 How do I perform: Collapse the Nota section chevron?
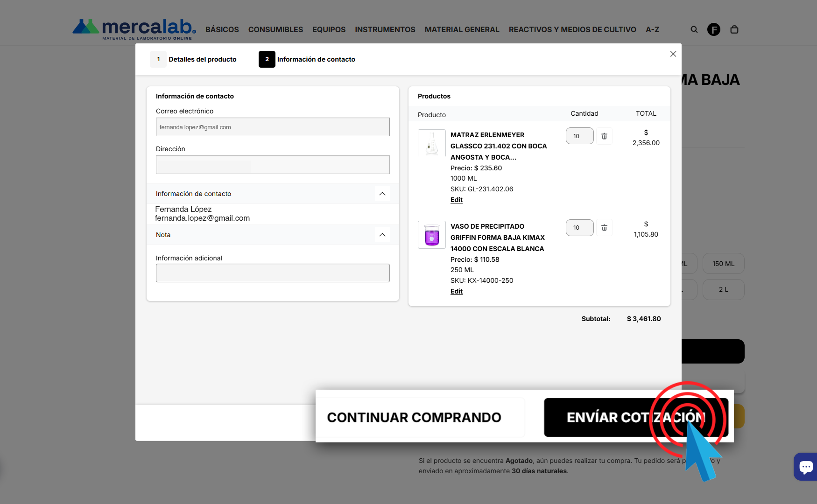382,235
